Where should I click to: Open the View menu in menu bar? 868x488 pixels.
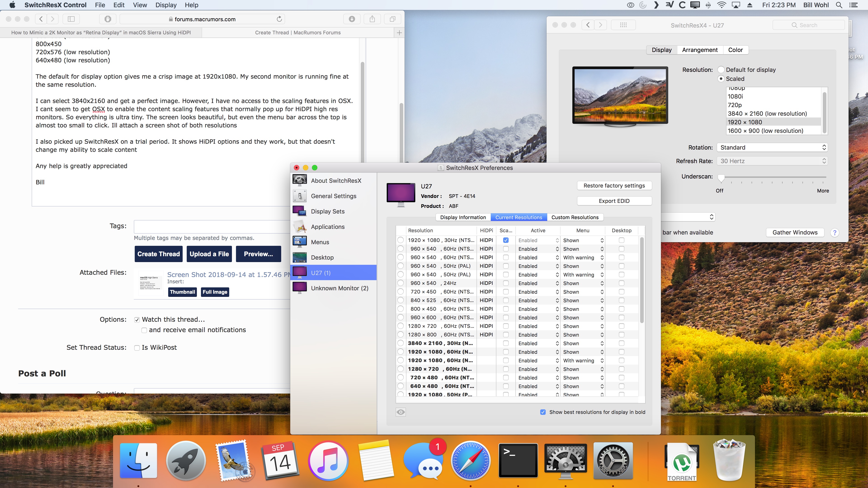coord(140,5)
